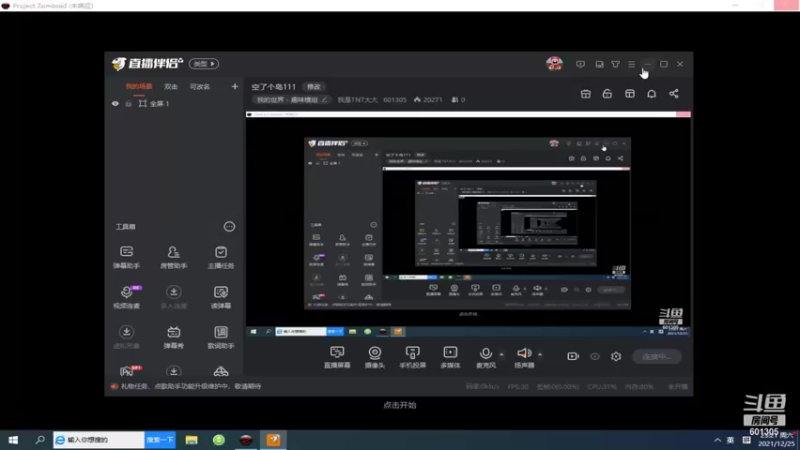Open the layout panel icon in room toolbar
The width and height of the screenshot is (800, 450).
pyautogui.click(x=630, y=94)
